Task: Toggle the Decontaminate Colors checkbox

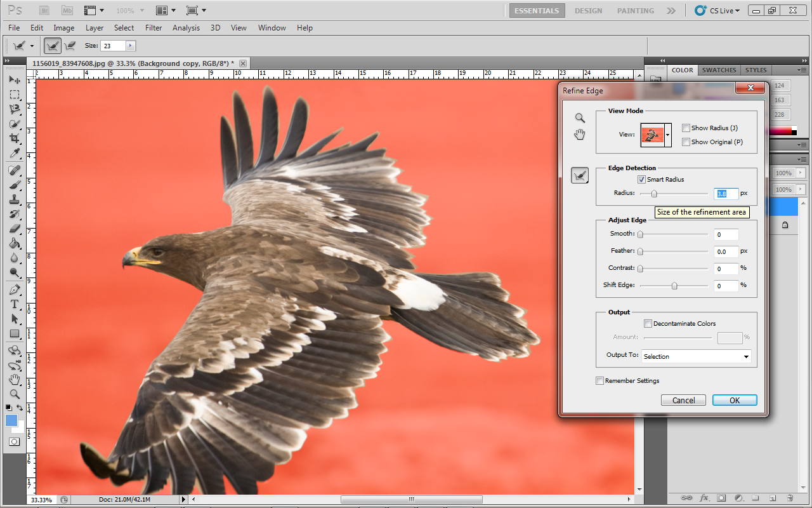Action: tap(648, 324)
